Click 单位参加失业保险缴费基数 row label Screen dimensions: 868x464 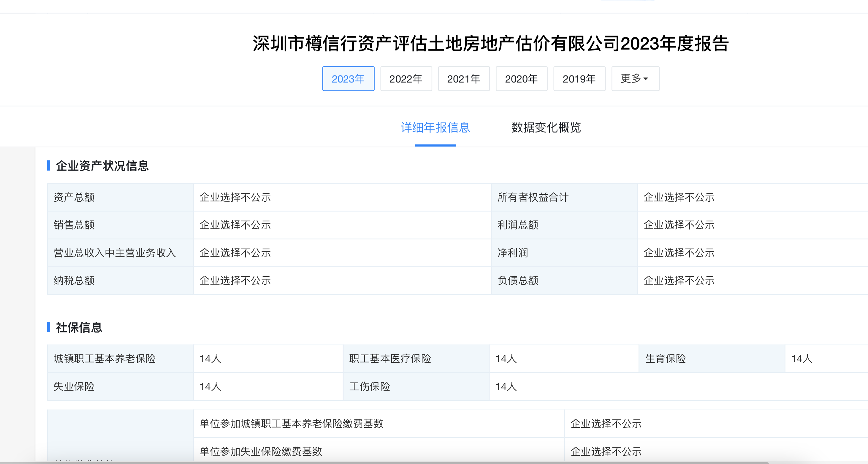click(261, 451)
